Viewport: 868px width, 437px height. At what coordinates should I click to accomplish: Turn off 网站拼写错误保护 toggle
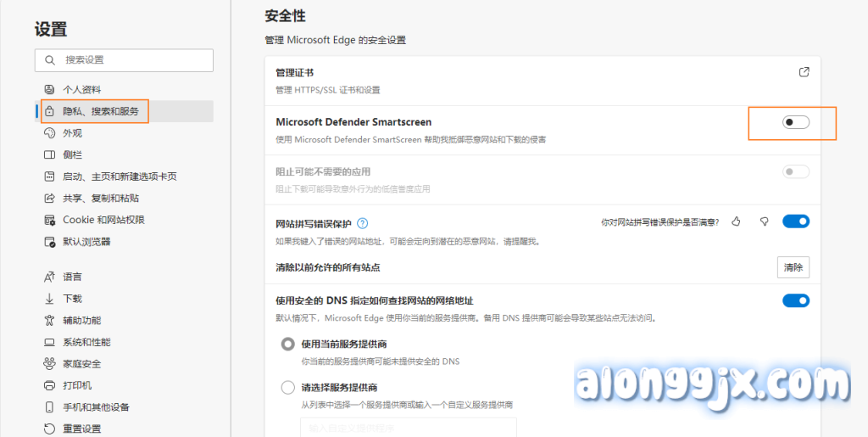(x=795, y=221)
